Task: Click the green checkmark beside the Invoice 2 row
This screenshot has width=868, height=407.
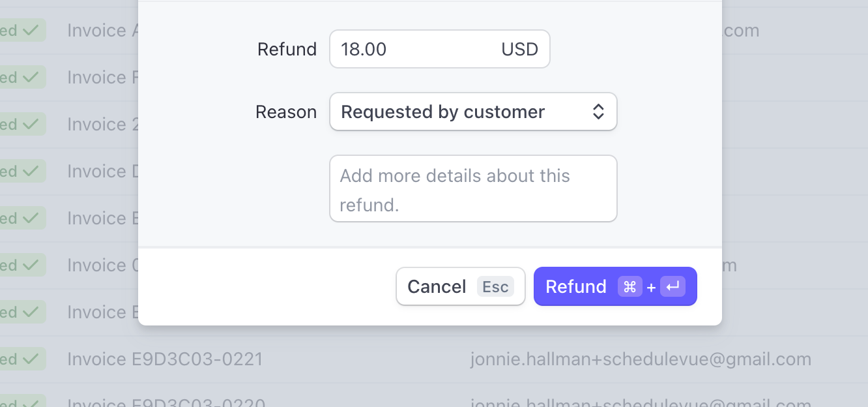Action: (30, 125)
